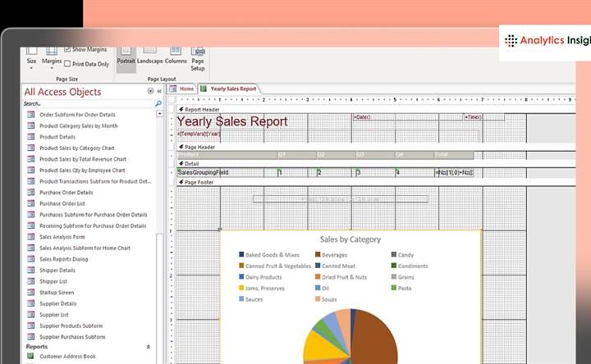Open the Margins dropdown
The image size is (591, 364).
coord(52,62)
